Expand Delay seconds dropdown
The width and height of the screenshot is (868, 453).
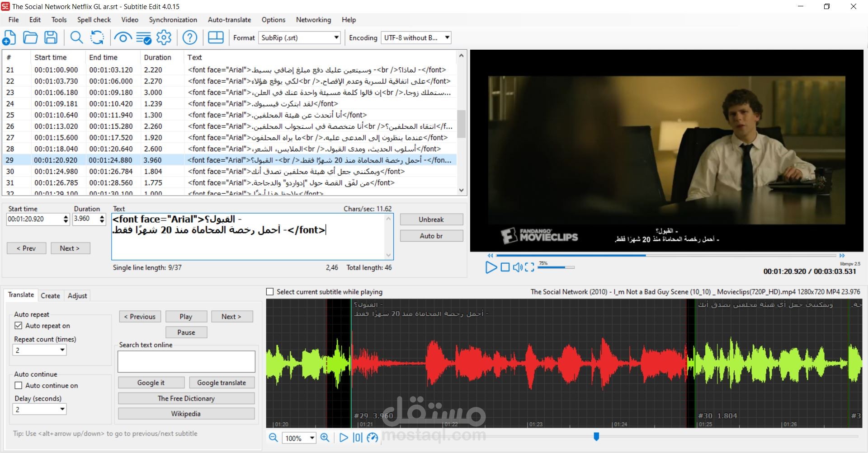pos(40,409)
